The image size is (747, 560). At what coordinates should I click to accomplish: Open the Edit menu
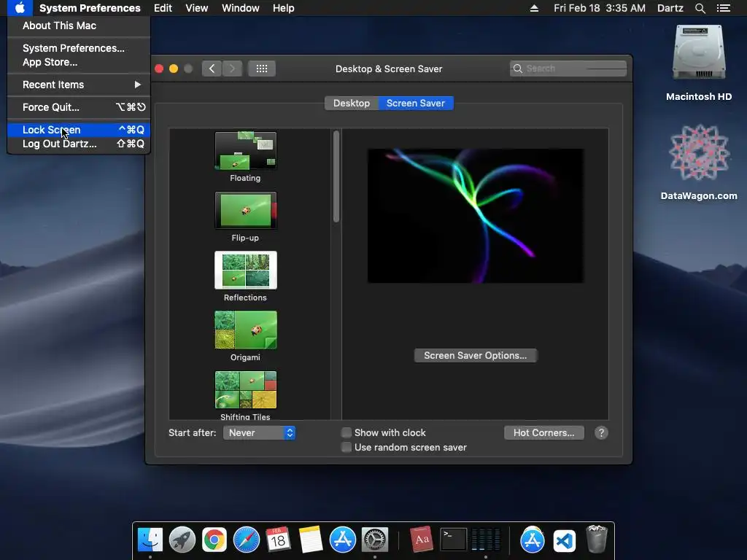point(163,8)
